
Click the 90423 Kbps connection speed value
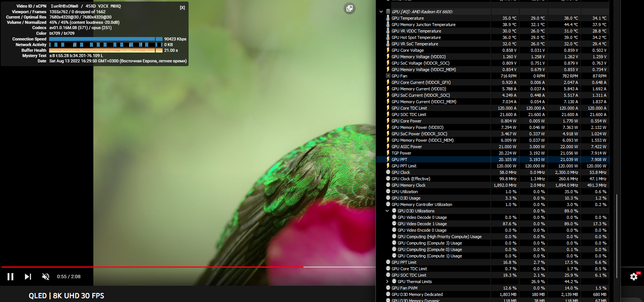175,39
